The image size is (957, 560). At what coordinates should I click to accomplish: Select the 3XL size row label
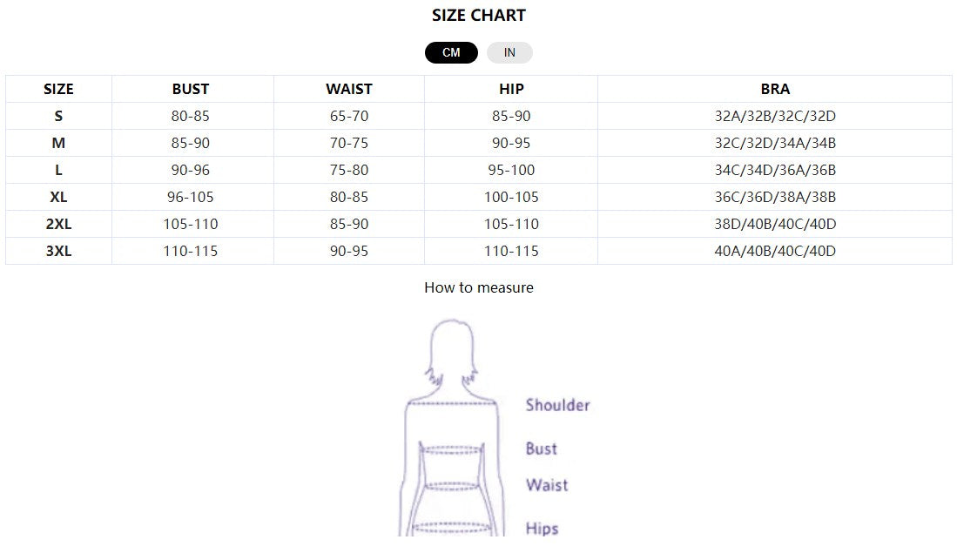58,251
